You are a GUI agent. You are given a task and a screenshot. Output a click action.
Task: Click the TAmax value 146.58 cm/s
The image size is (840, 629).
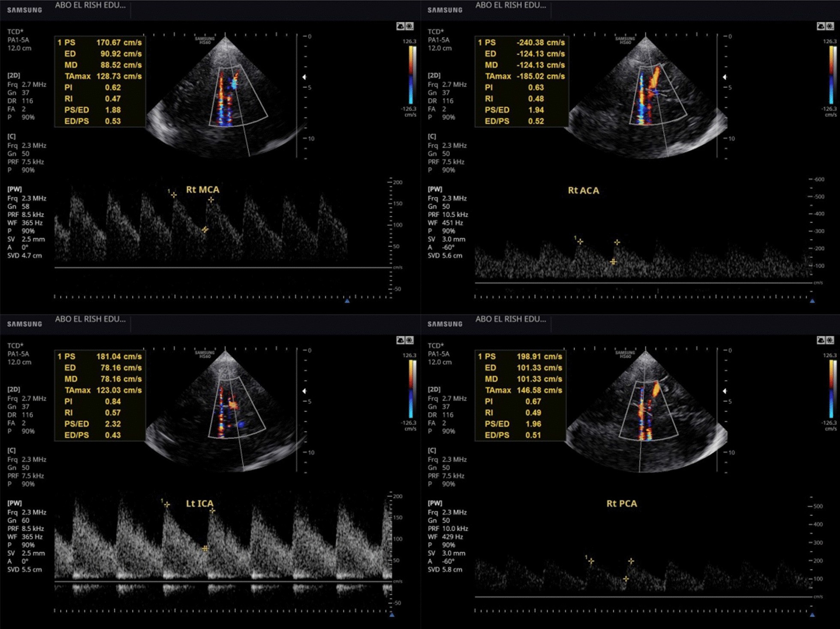click(539, 390)
